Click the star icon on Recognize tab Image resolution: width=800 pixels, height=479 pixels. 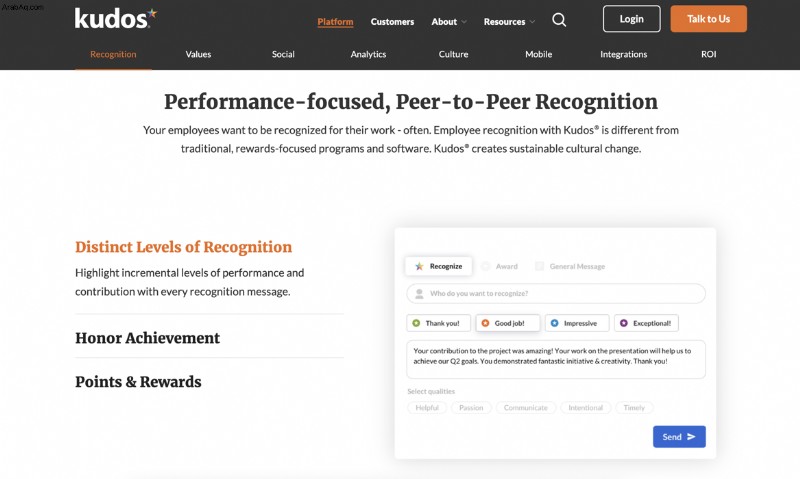click(419, 266)
